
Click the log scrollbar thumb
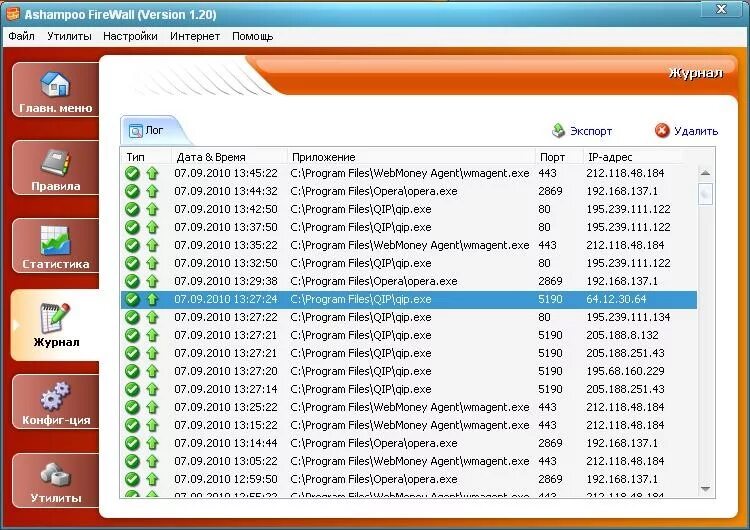pyautogui.click(x=705, y=194)
